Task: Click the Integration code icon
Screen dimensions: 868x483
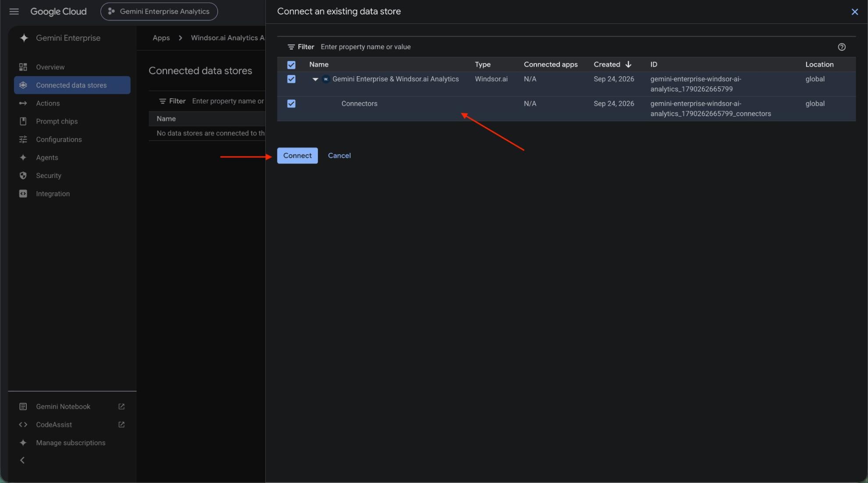Action: click(x=23, y=194)
